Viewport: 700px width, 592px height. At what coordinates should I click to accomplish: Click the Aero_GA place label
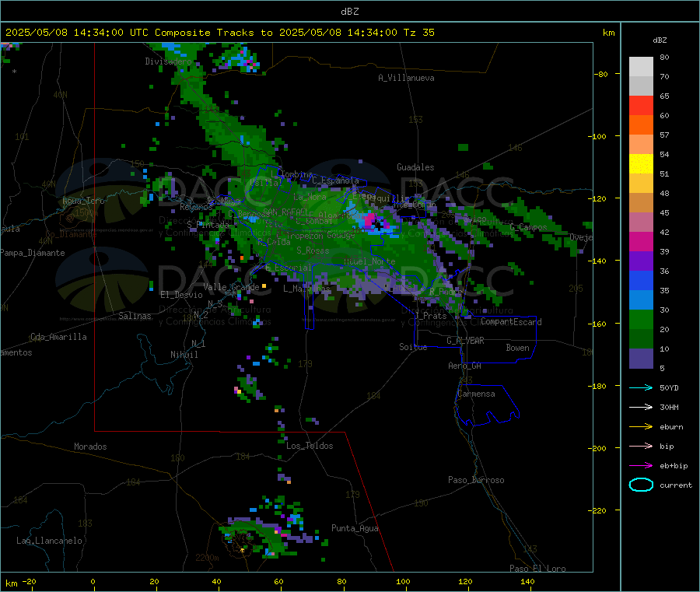pos(464,366)
